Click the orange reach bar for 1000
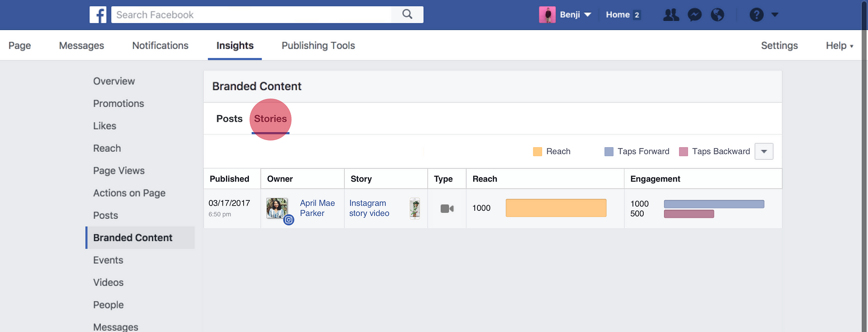The image size is (868, 332). [x=556, y=208]
